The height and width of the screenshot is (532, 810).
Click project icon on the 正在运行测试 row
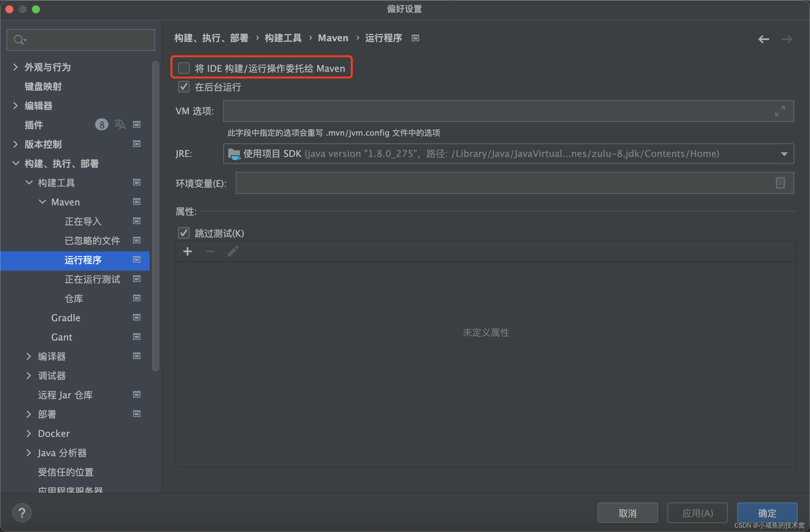pyautogui.click(x=137, y=279)
